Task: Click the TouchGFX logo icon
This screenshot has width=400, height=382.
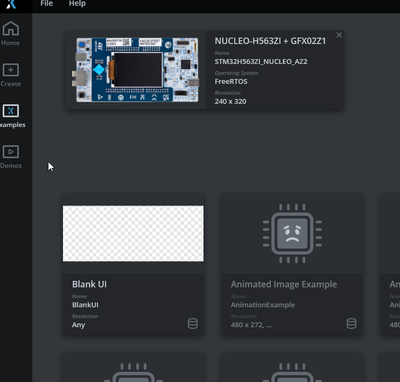Action: click(x=11, y=4)
